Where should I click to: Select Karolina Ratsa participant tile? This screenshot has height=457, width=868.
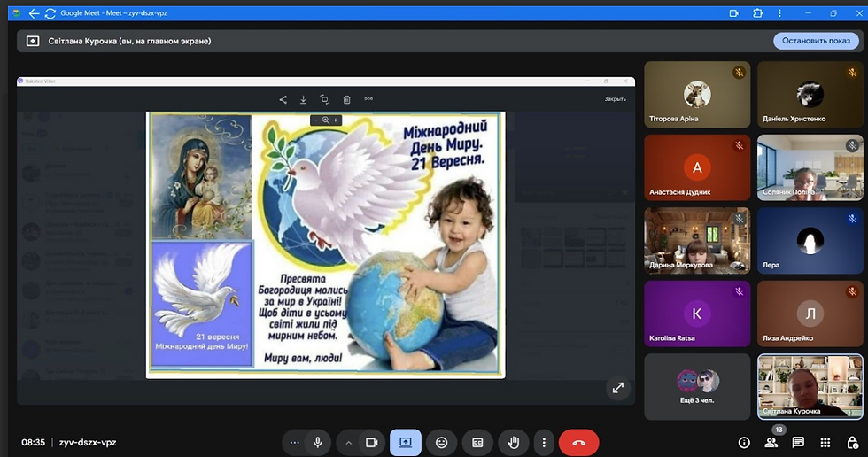coord(697,314)
